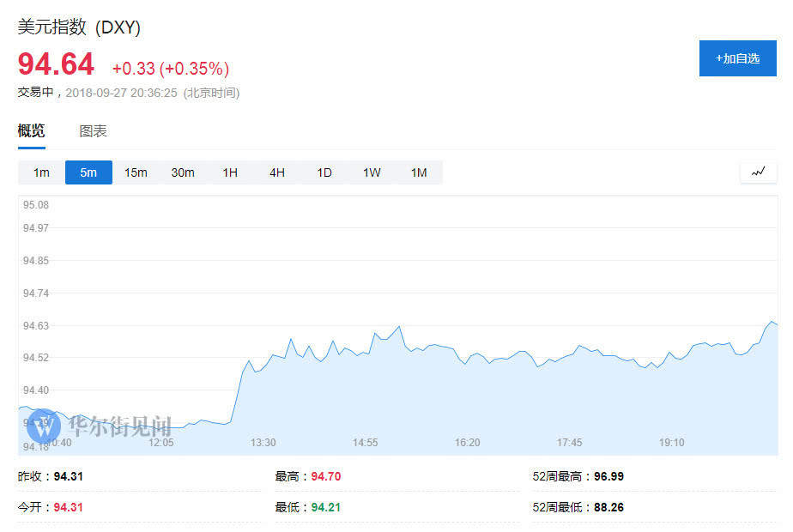793x532 pixels.
Task: Click the 94.64 current price
Action: (57, 65)
